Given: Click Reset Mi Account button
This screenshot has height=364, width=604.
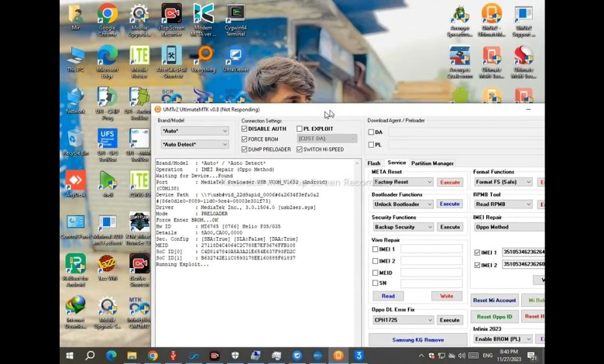Looking at the screenshot, I should (x=495, y=300).
